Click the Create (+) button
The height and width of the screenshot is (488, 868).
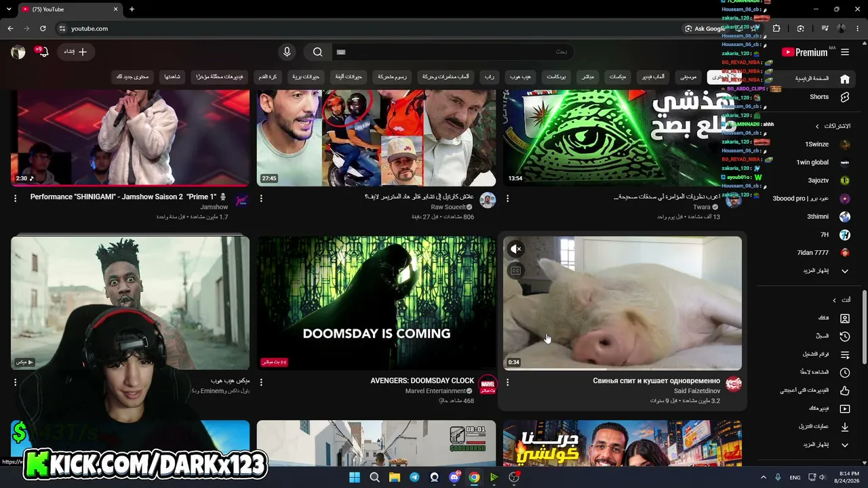pos(76,52)
